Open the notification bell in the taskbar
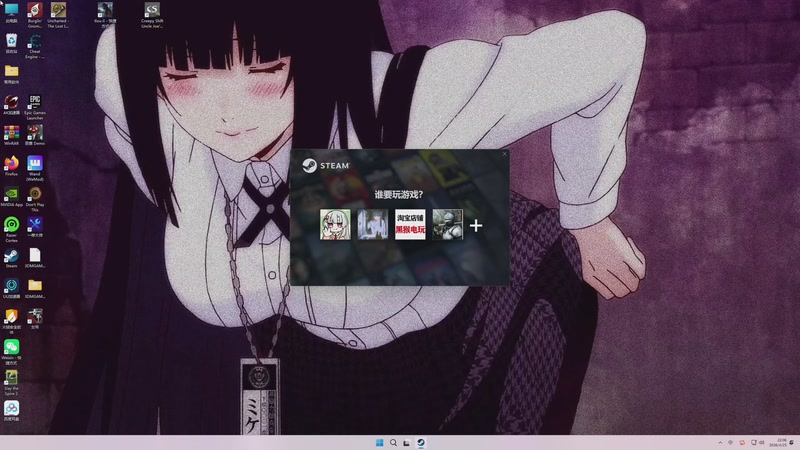The height and width of the screenshot is (450, 800). pos(792,443)
